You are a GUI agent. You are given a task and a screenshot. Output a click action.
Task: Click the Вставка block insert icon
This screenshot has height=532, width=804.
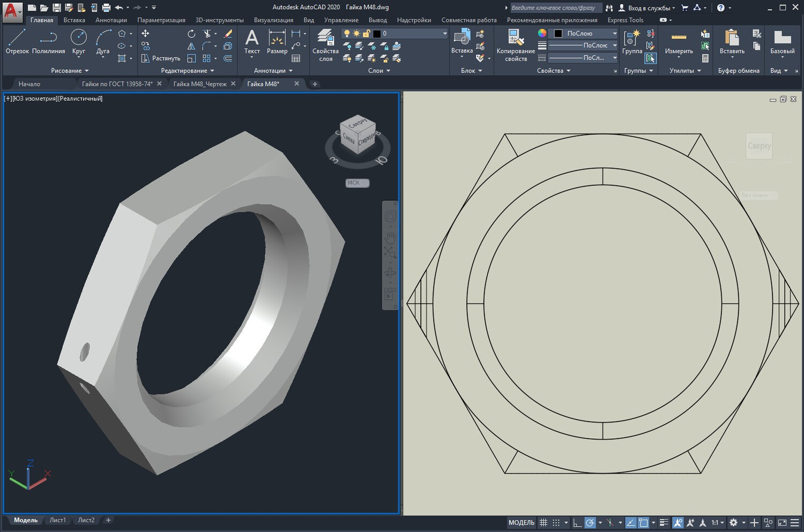tap(461, 42)
